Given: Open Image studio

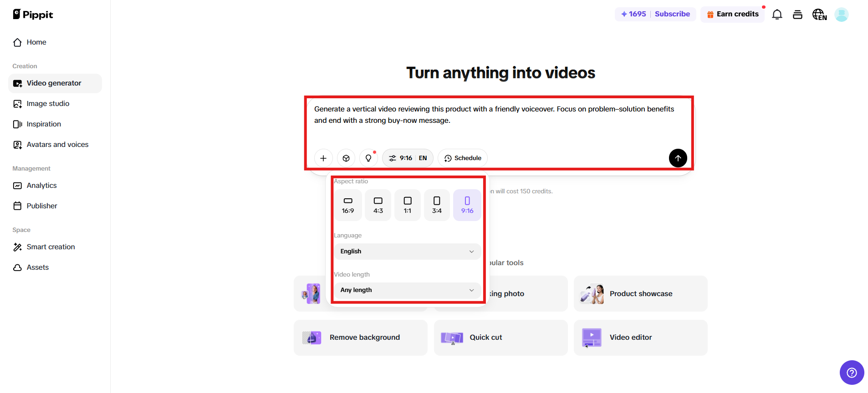Looking at the screenshot, I should click(55, 104).
